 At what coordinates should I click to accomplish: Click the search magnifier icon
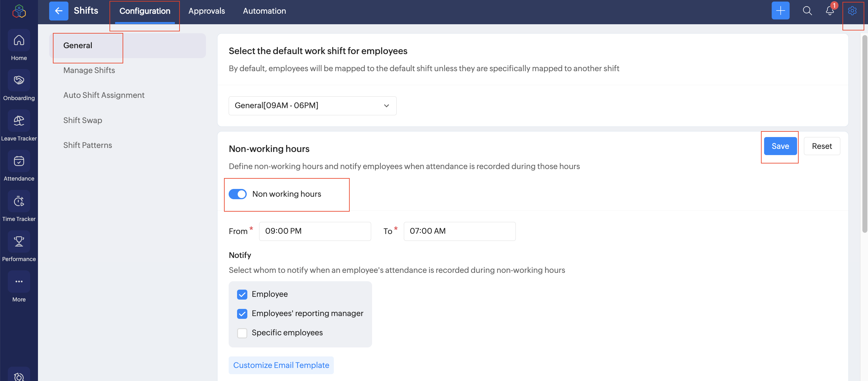(x=807, y=11)
